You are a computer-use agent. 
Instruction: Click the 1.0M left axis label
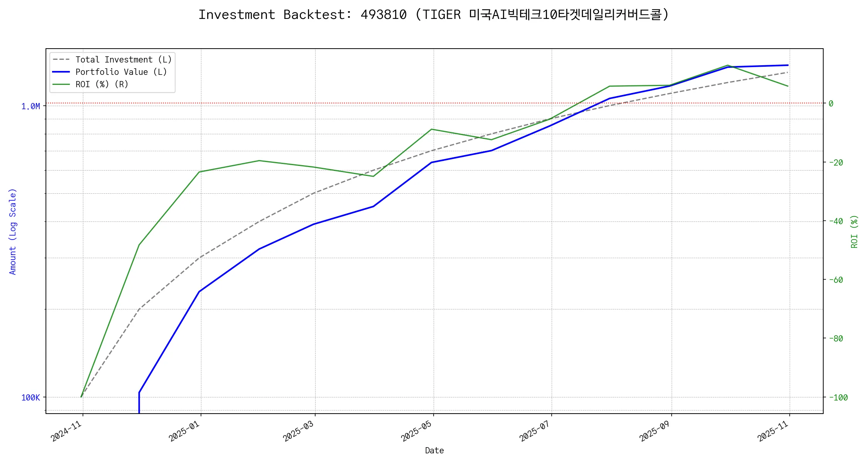pos(30,106)
